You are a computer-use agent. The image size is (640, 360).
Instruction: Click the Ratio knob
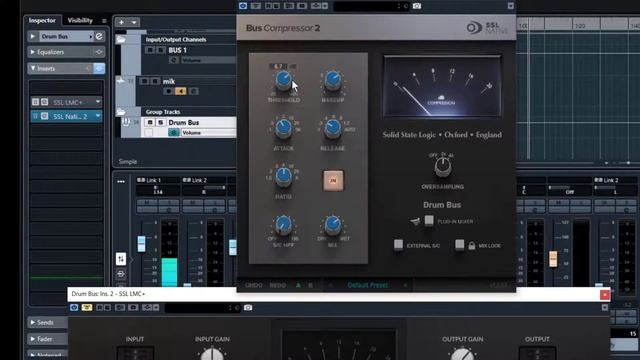tap(283, 176)
